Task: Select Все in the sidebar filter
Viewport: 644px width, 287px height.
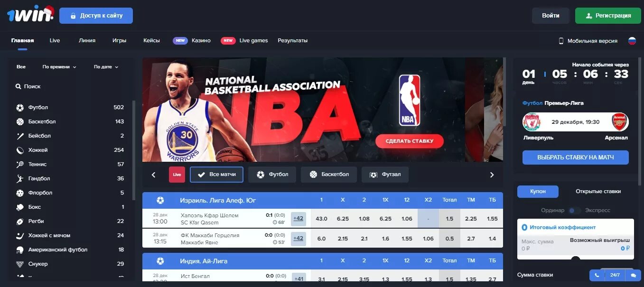Action: coord(21,67)
